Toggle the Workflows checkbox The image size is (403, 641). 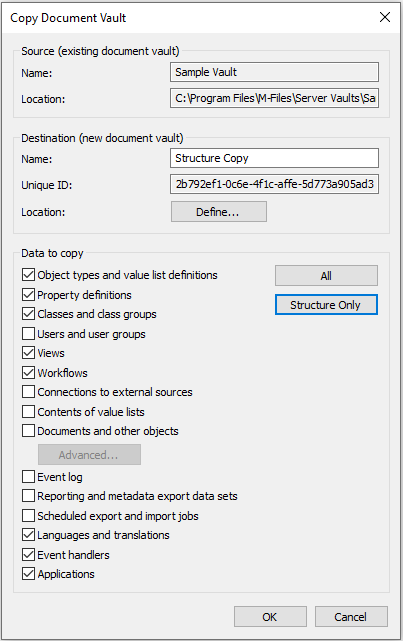coord(28,372)
